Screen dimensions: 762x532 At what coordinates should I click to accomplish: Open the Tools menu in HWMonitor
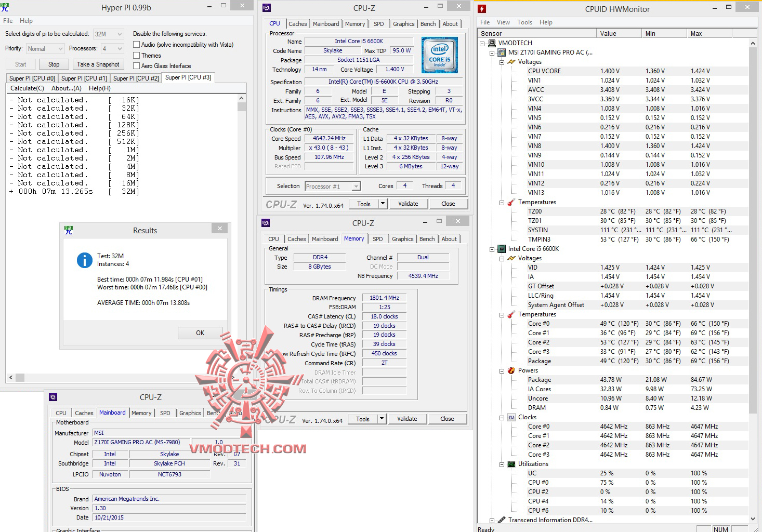524,22
